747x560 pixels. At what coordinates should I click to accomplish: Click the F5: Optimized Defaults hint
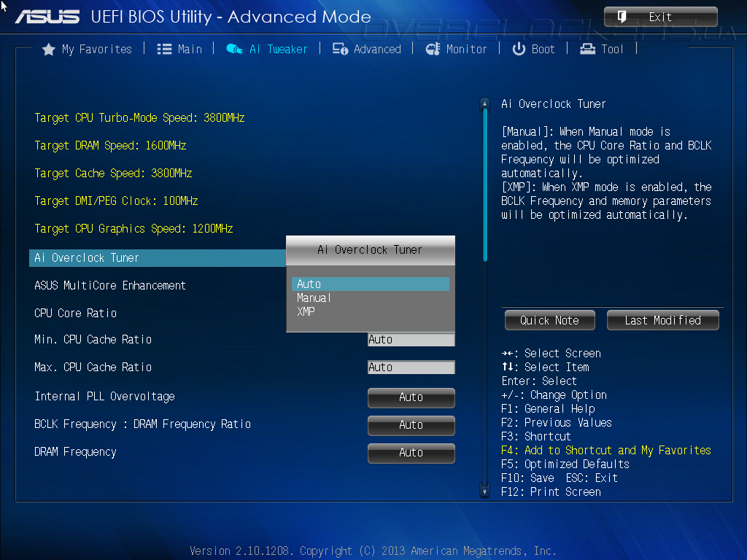[x=565, y=464]
